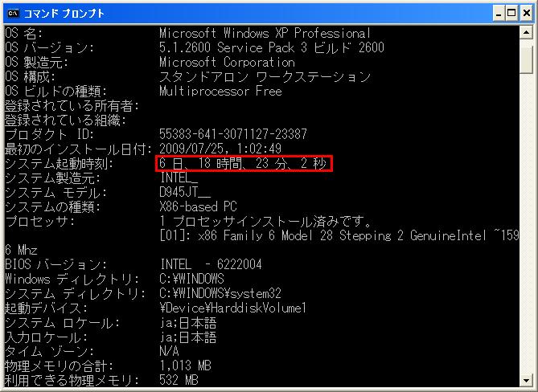Screen dimensions: 538x392
Task: Click the 'Windows ディレクトリ:' label
Action: pos(72,279)
